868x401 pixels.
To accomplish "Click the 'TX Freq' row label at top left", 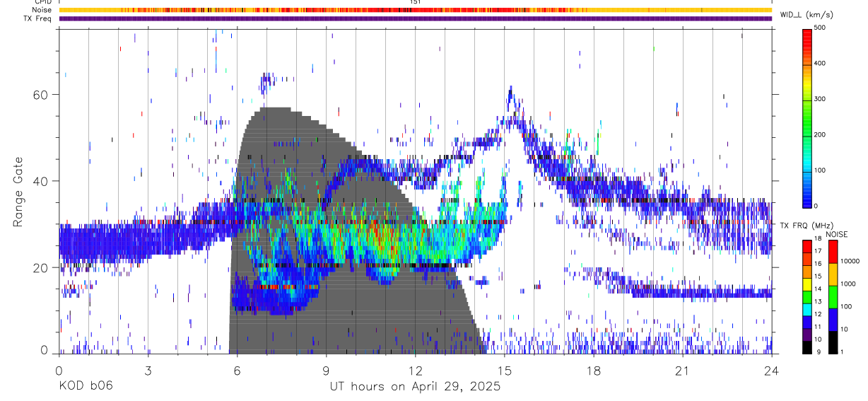I will coord(39,18).
